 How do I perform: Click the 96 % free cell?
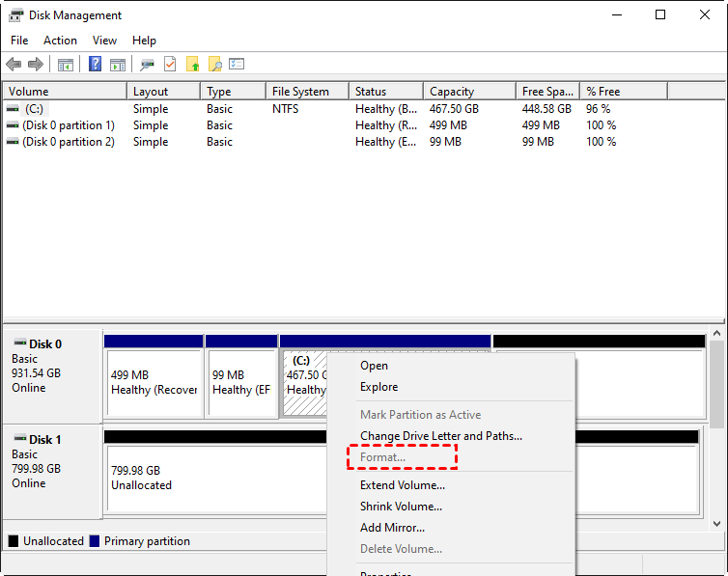point(598,109)
